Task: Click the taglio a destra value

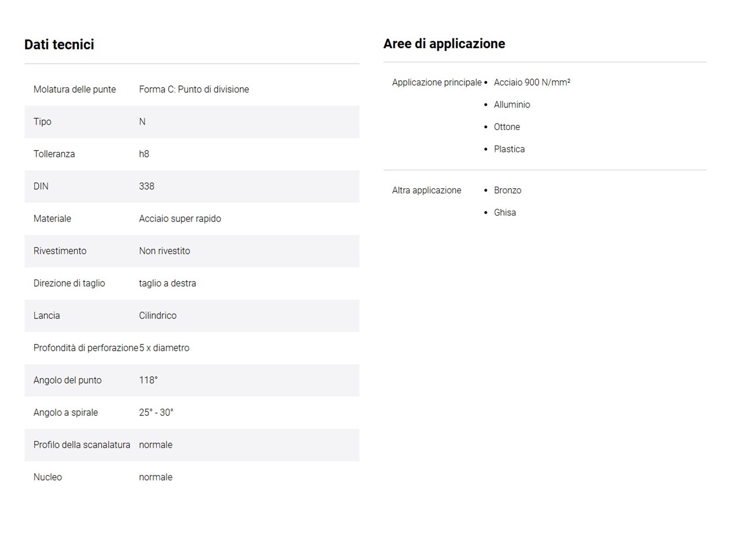Action: click(x=167, y=283)
